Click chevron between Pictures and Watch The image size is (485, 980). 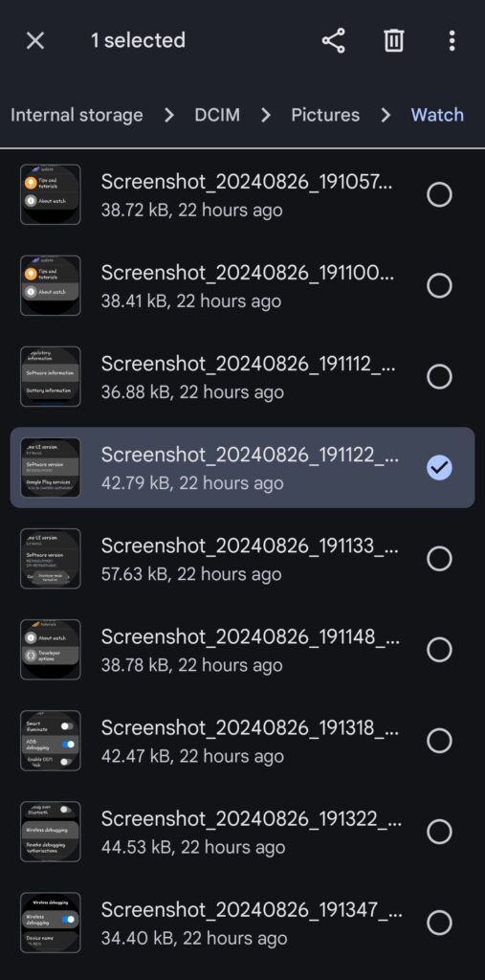[x=386, y=115]
